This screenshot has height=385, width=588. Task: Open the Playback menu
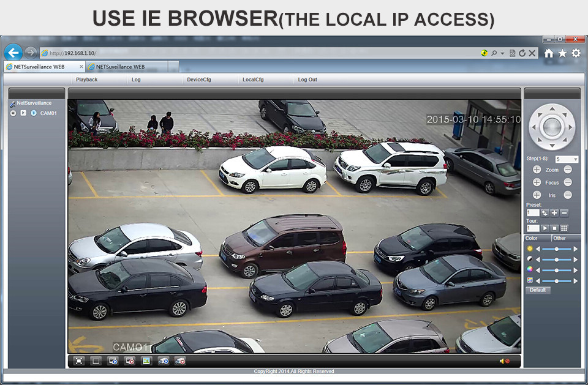86,80
